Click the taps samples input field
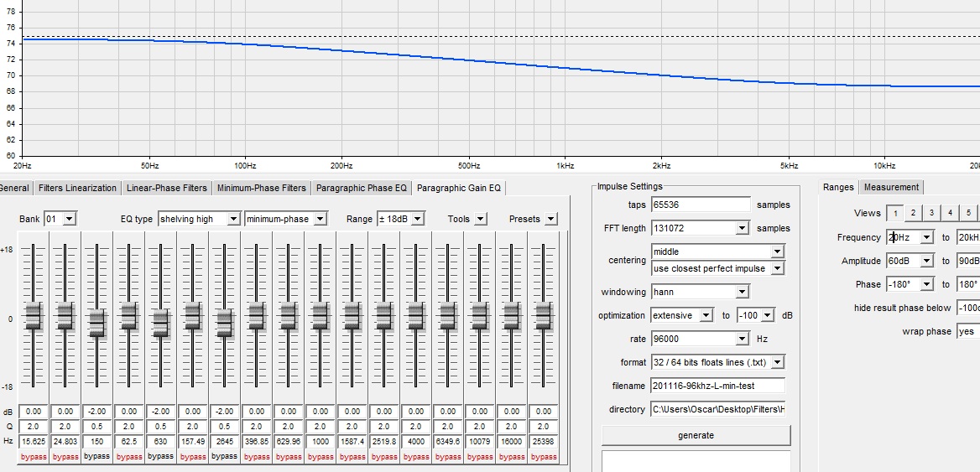Screen dimensions: 980x472 701,205
